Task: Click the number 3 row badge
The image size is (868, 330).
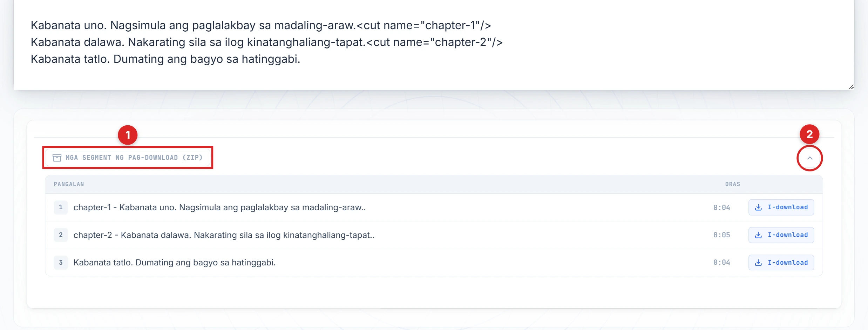Action: coord(61,263)
